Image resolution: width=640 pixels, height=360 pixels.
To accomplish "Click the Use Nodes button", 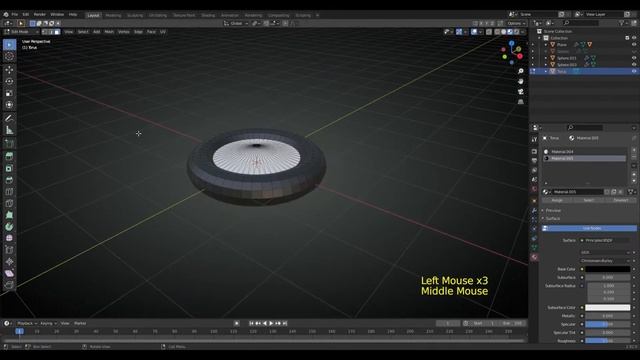I will point(590,228).
